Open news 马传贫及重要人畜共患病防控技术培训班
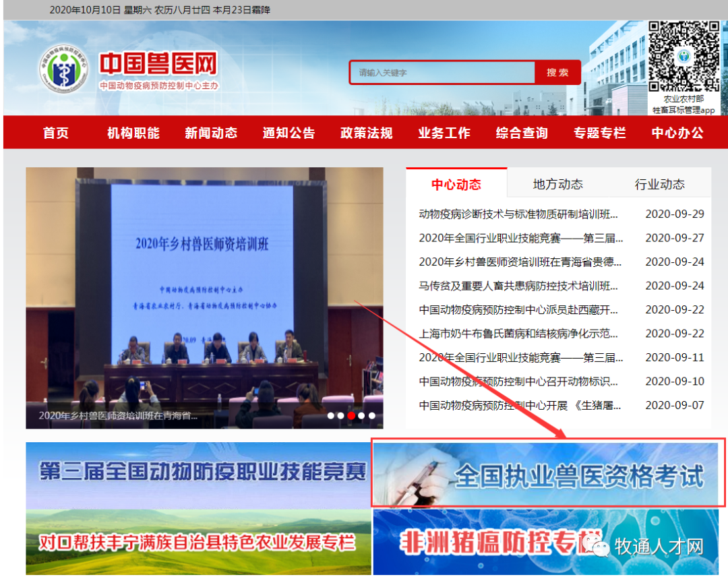Viewport: 728px width, 579px height. 518,286
